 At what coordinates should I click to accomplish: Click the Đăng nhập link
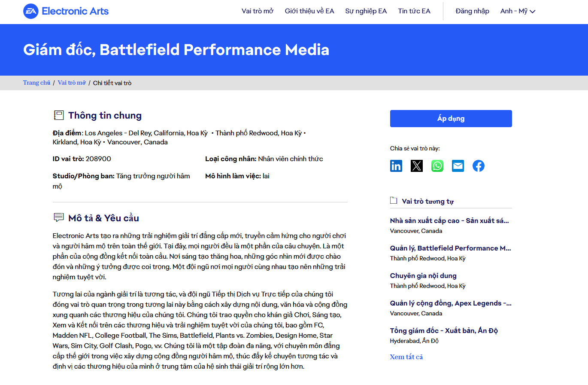(x=472, y=11)
